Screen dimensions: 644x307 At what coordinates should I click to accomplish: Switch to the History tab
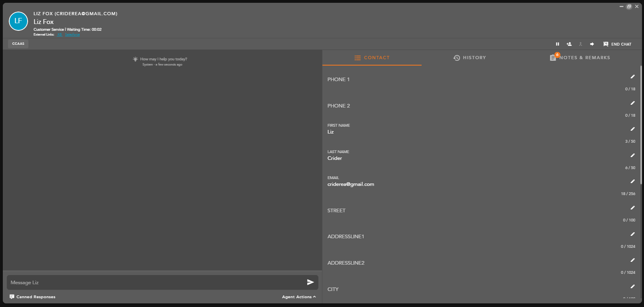tap(470, 58)
